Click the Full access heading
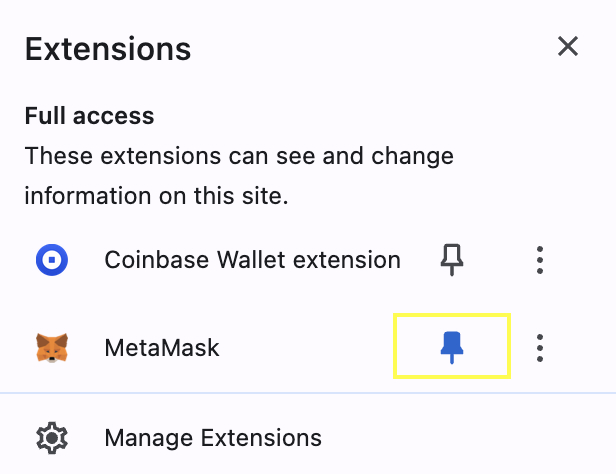The height and width of the screenshot is (474, 616). coord(90,116)
